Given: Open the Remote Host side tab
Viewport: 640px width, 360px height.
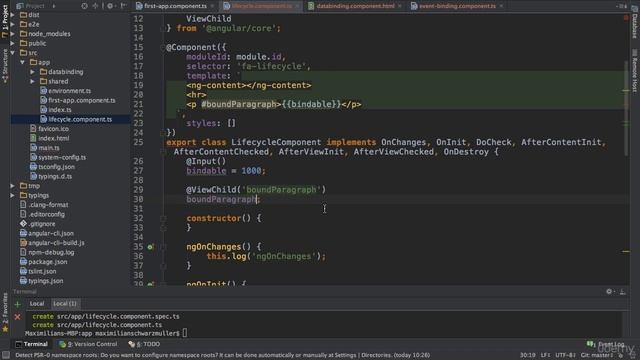Looking at the screenshot, I should tap(635, 71).
